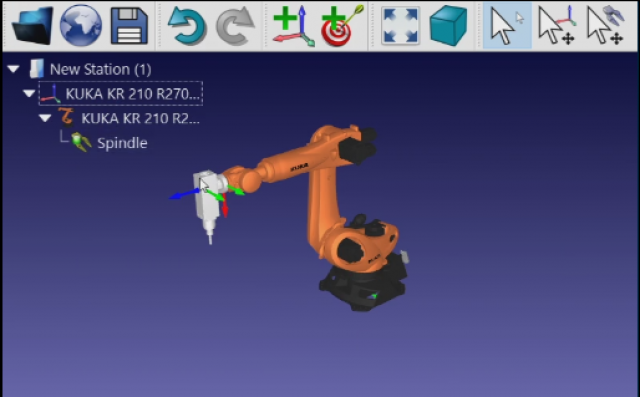Select New Station (1) in the tree

[x=100, y=69]
